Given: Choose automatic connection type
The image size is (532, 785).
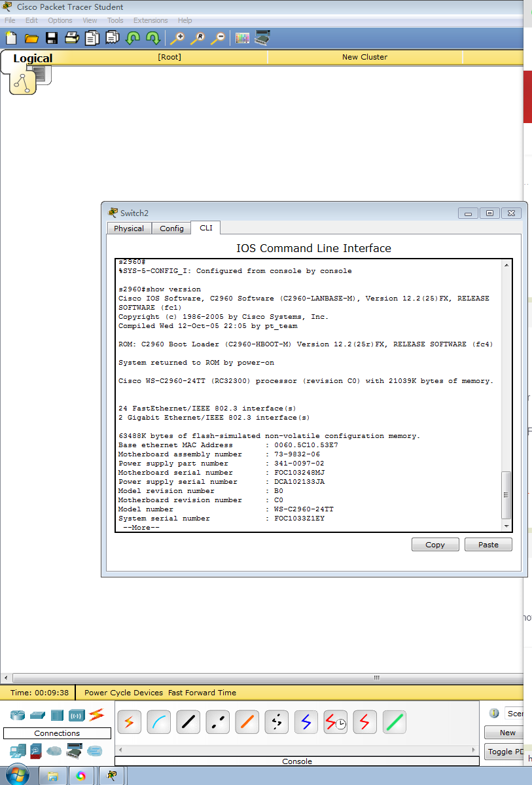Looking at the screenshot, I should tap(129, 722).
